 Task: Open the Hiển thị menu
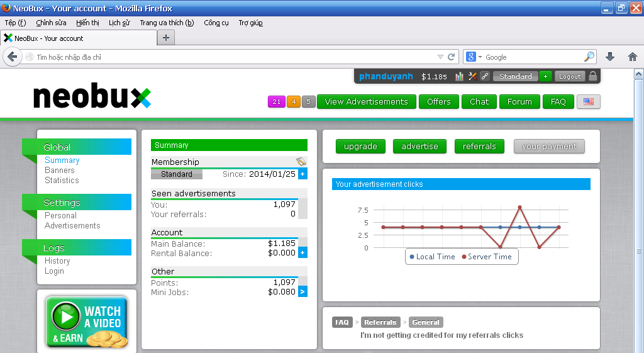pos(87,23)
